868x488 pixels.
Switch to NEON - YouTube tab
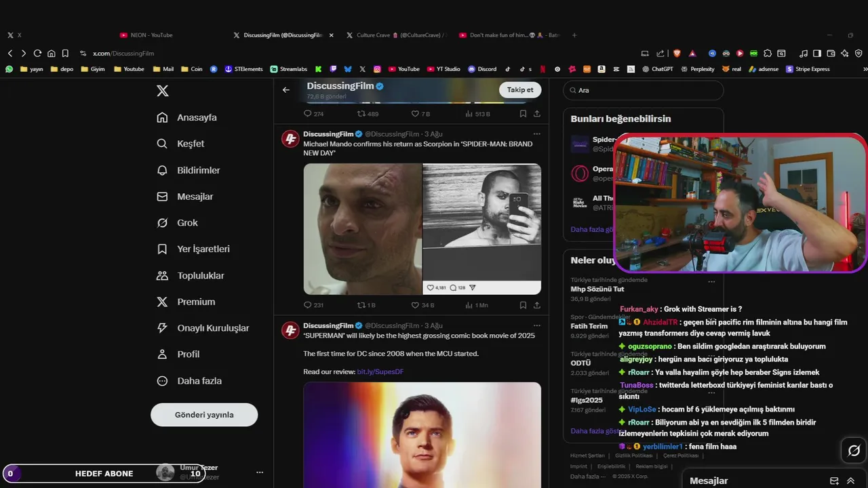tap(146, 35)
